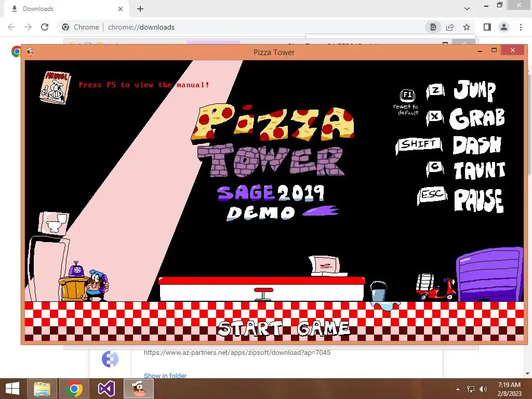
Task: Toggle Chrome side panel icon
Action: point(487,27)
